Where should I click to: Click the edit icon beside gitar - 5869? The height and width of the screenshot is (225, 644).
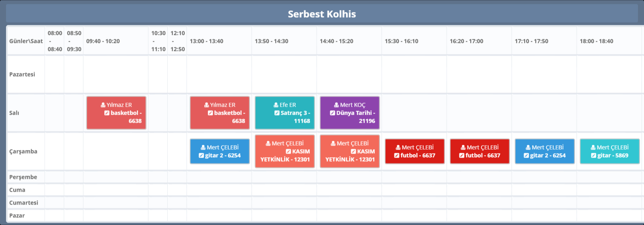pyautogui.click(x=593, y=156)
